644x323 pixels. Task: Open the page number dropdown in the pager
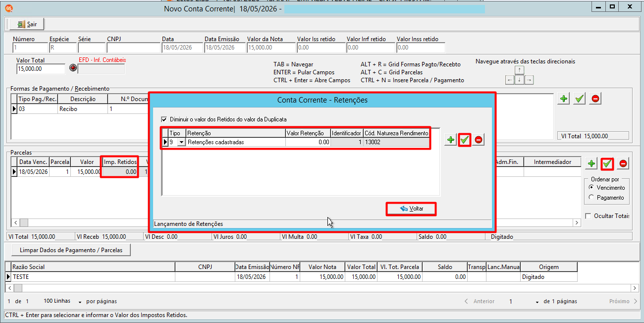click(537, 301)
